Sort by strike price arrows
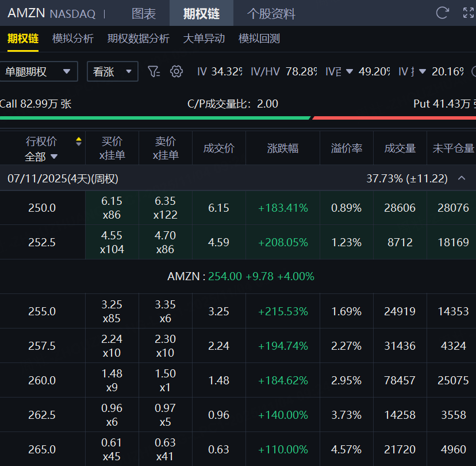The width and height of the screenshot is (476, 466). (x=79, y=142)
